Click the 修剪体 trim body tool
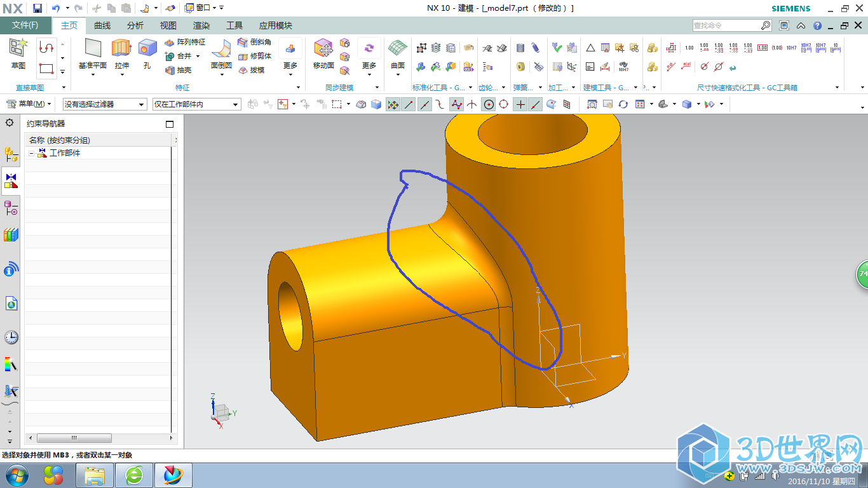868x488 pixels. 254,56
